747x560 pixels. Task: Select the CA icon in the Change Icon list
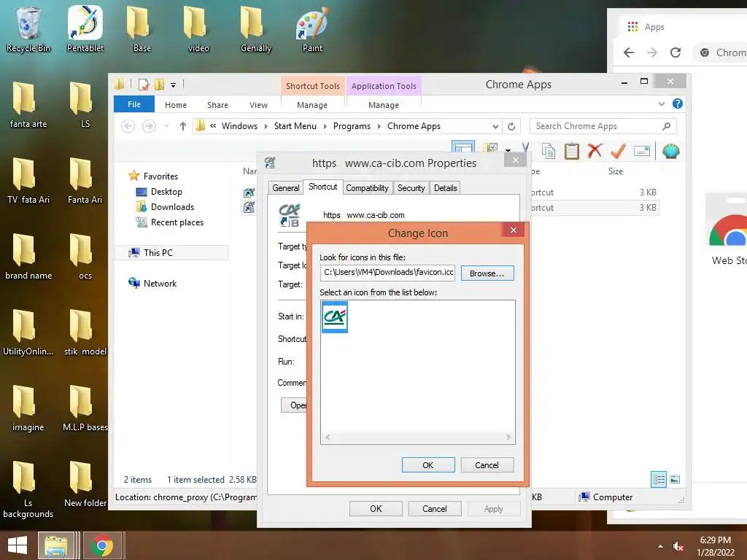pyautogui.click(x=334, y=316)
